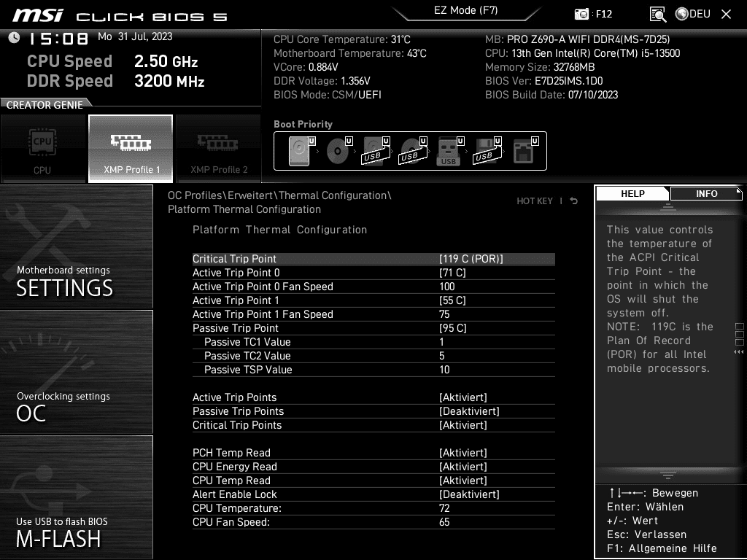
Task: Toggle the Alert Enable Lock setting
Action: click(373, 494)
